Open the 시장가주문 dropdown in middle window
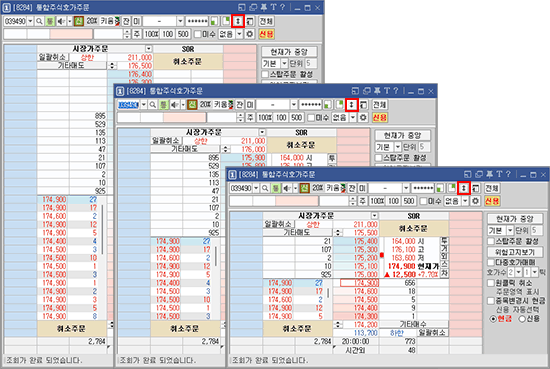The image size is (550, 369). [x=262, y=132]
